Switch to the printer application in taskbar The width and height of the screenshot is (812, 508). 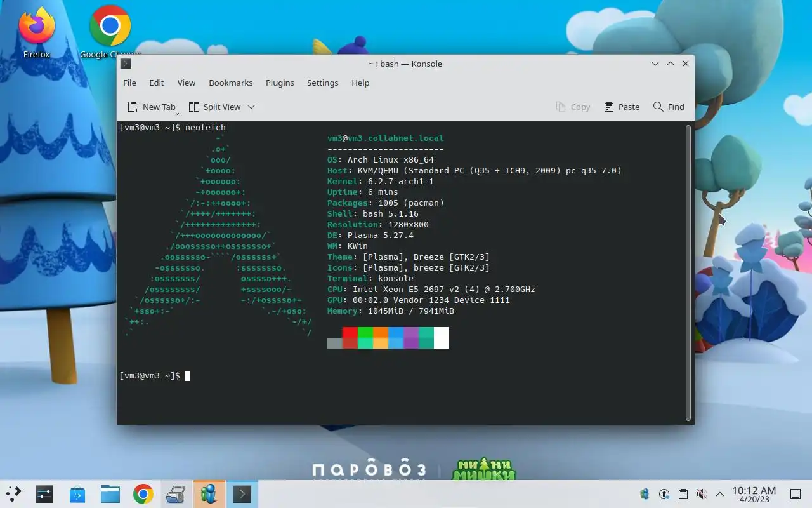click(x=176, y=494)
